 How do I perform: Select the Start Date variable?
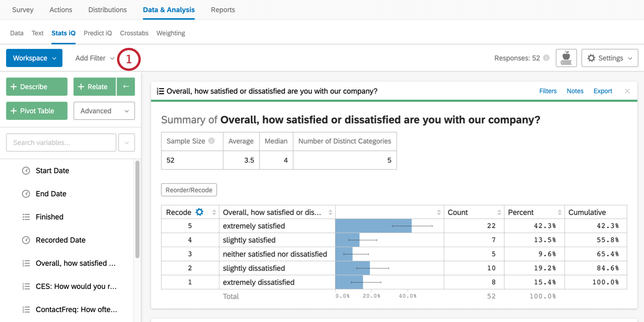coord(52,171)
